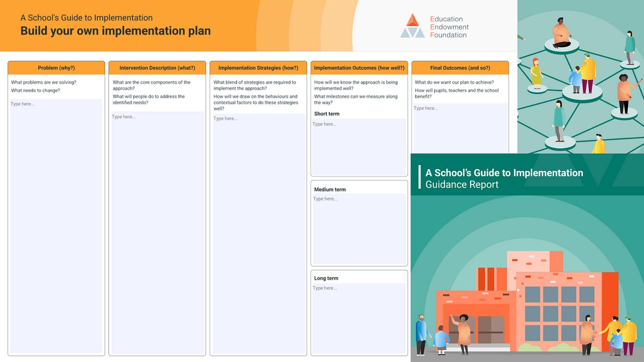Click the 'Implementation Strategies (how?)' column header

[x=258, y=68]
